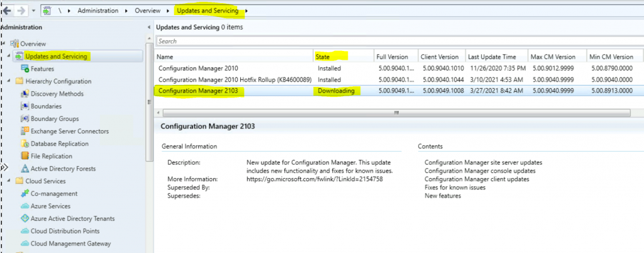Click the Back navigation arrow
The width and height of the screenshot is (644, 253).
7,10
